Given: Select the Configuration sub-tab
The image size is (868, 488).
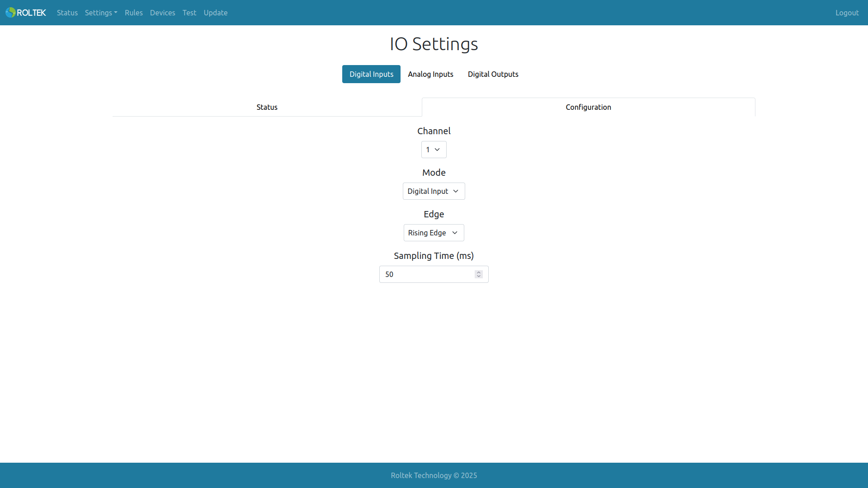Looking at the screenshot, I should [x=588, y=107].
